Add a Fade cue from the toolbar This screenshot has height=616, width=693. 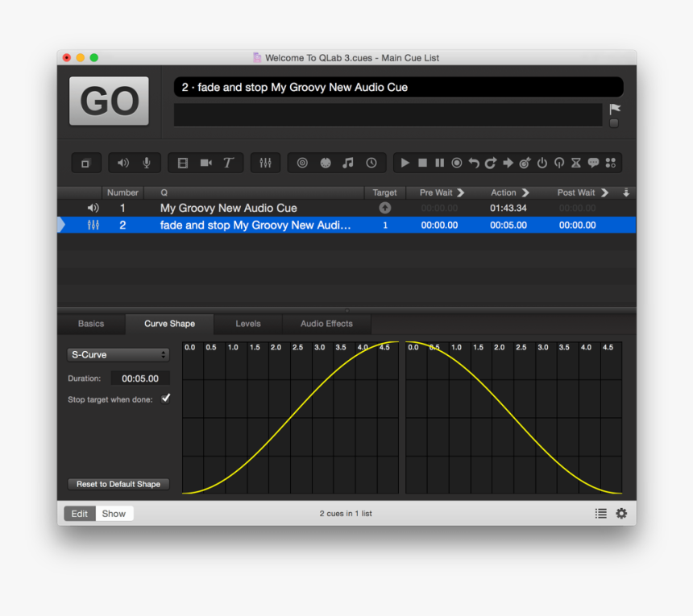(x=265, y=162)
